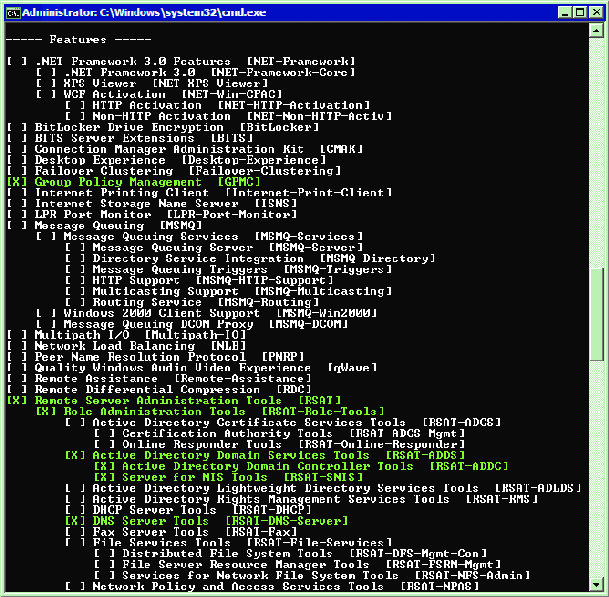
Task: Click the scrollbar down arrow
Action: click(x=596, y=583)
